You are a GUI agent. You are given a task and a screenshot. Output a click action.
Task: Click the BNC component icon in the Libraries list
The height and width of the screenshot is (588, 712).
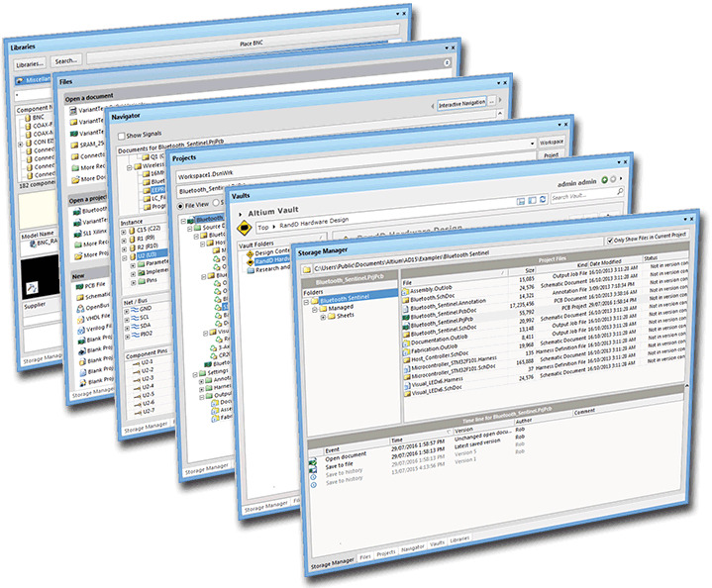pyautogui.click(x=28, y=117)
